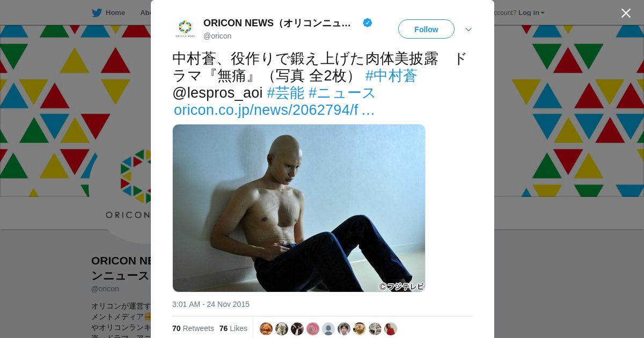
Task: Open the #ニュース hashtag link
Action: [x=342, y=93]
